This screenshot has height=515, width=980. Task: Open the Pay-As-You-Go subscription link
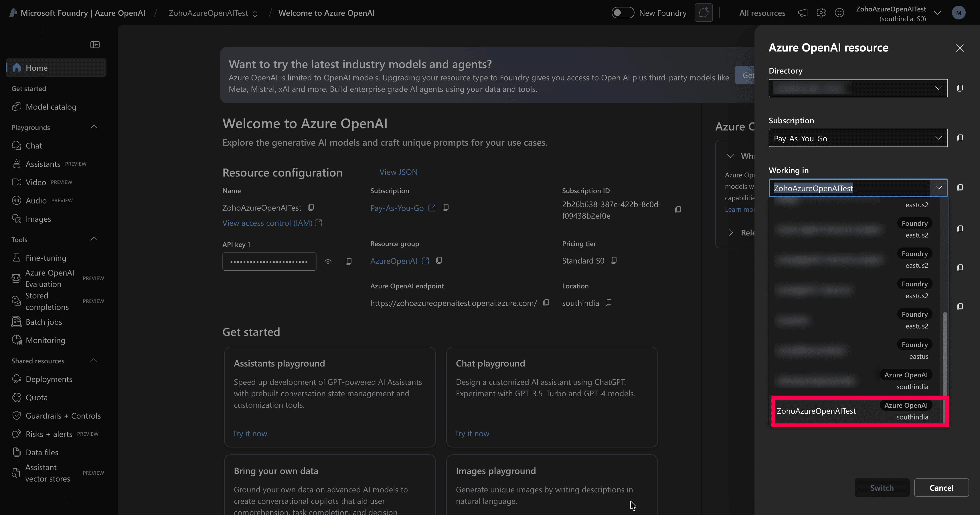(x=402, y=208)
